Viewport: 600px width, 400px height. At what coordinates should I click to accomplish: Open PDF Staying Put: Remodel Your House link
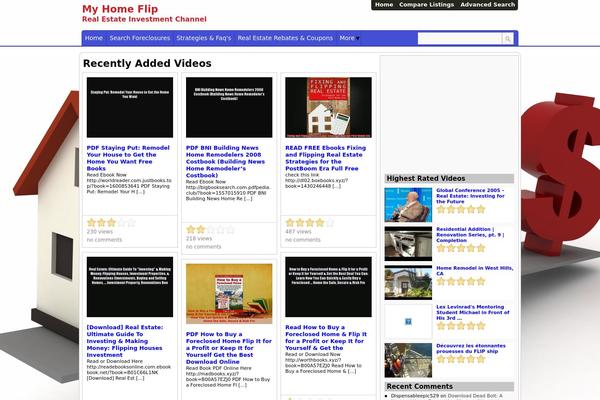pos(128,158)
